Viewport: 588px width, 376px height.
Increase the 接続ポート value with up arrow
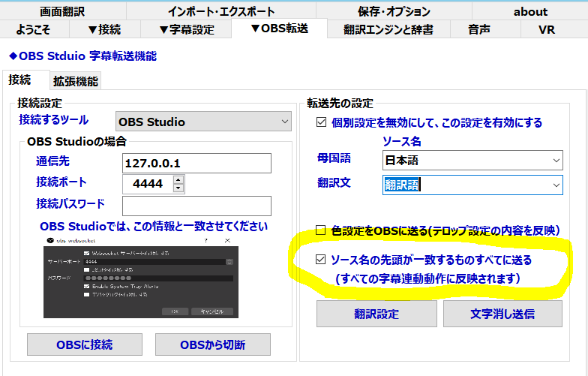pos(178,180)
